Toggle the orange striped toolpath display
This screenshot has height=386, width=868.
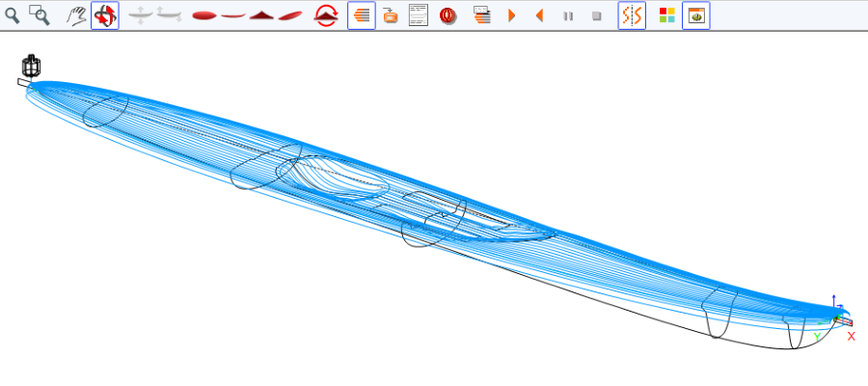point(362,15)
